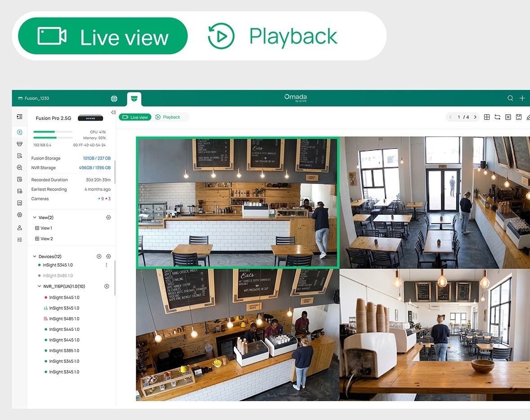530x420 pixels.
Task: Select InSight S385 1.0 camera
Action: point(62,351)
